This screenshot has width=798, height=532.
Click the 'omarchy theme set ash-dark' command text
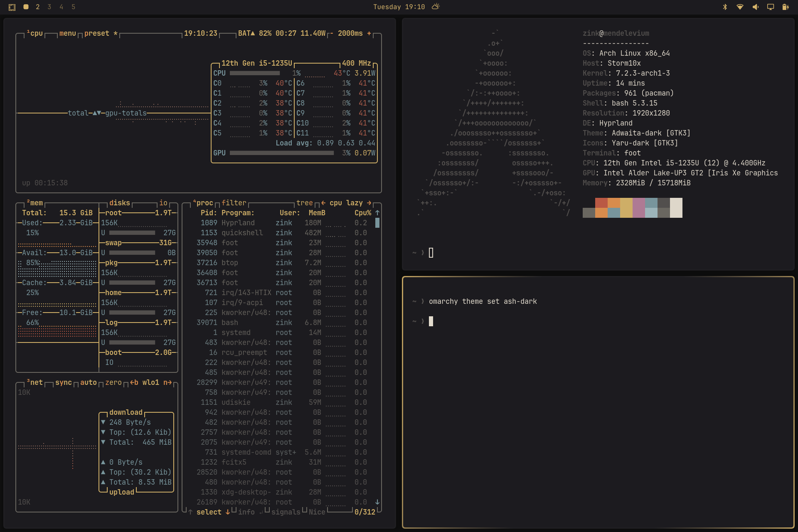[483, 301]
